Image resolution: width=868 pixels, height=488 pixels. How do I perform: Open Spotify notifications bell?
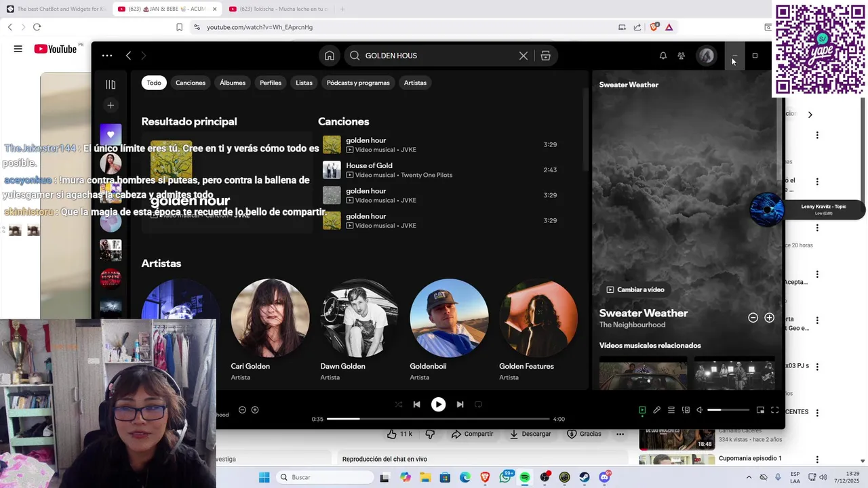[663, 56]
